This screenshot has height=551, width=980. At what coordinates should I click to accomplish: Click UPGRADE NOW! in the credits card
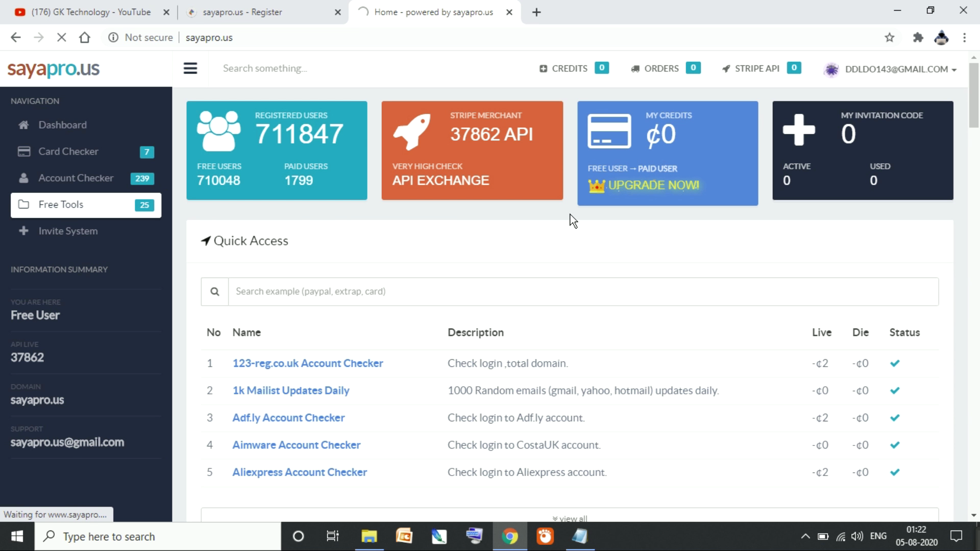point(653,185)
